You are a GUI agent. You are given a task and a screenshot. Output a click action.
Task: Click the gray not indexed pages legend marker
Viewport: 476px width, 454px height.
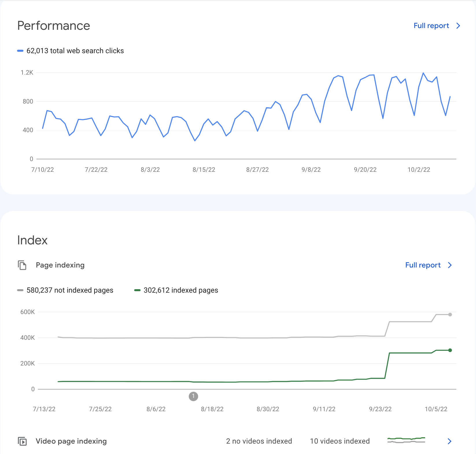pos(20,290)
